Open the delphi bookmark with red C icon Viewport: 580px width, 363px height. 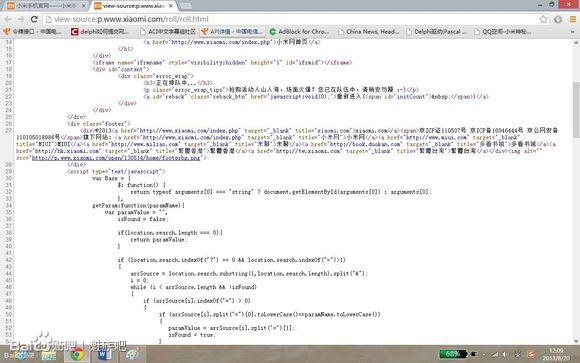[100, 32]
